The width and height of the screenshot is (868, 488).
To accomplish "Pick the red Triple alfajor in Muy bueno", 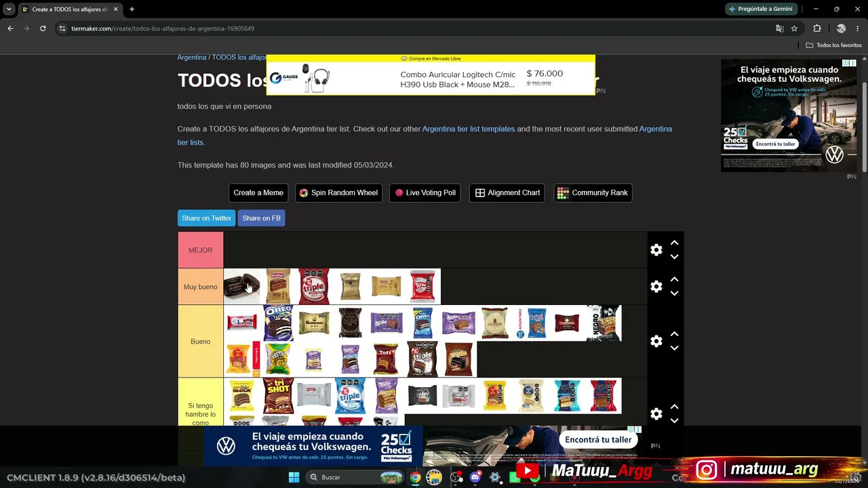I will (314, 287).
